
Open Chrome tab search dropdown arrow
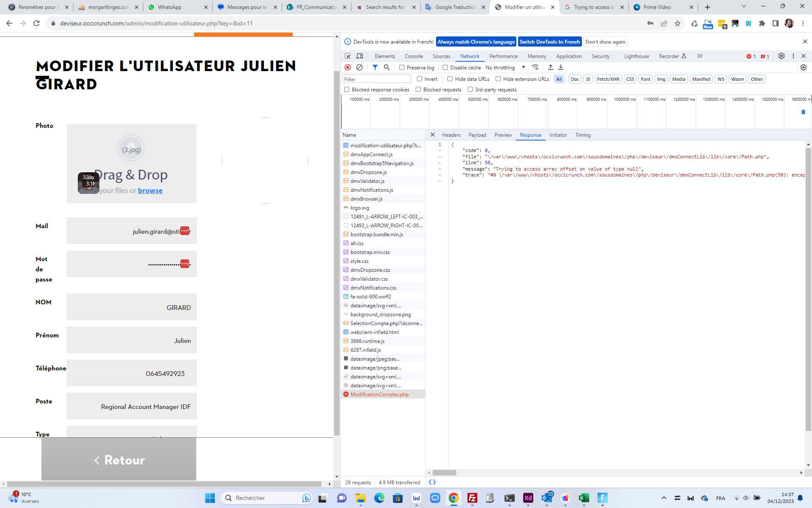tap(743, 6)
